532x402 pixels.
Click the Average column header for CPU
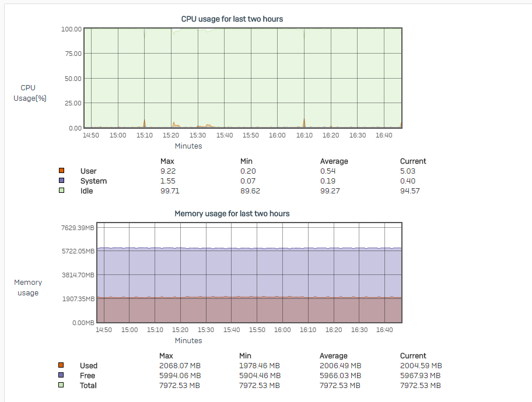[x=334, y=161]
